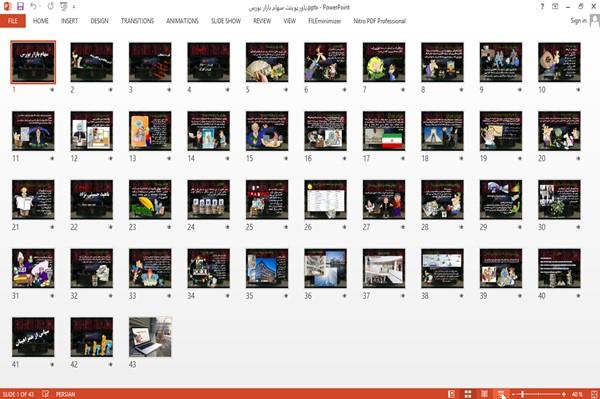Click animation star icon under slide 20
This screenshot has width=600, height=399.
click(x=578, y=158)
